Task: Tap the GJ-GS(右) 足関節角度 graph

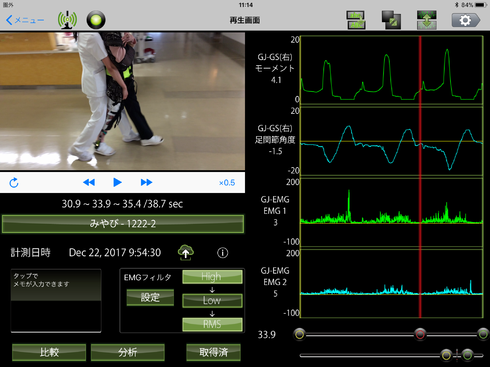Action: click(x=392, y=141)
